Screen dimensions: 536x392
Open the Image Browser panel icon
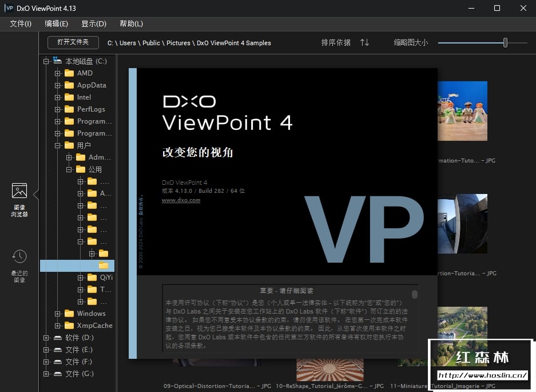19,191
